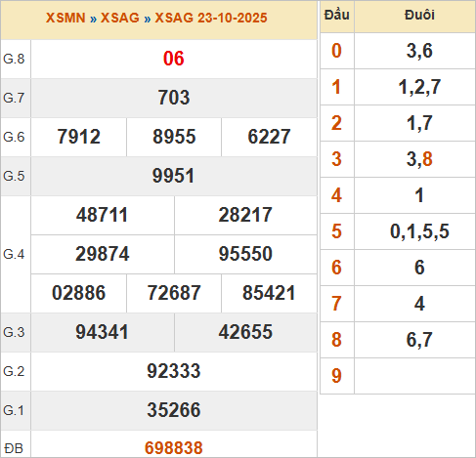Select the G.8 prize number 06

point(174,59)
